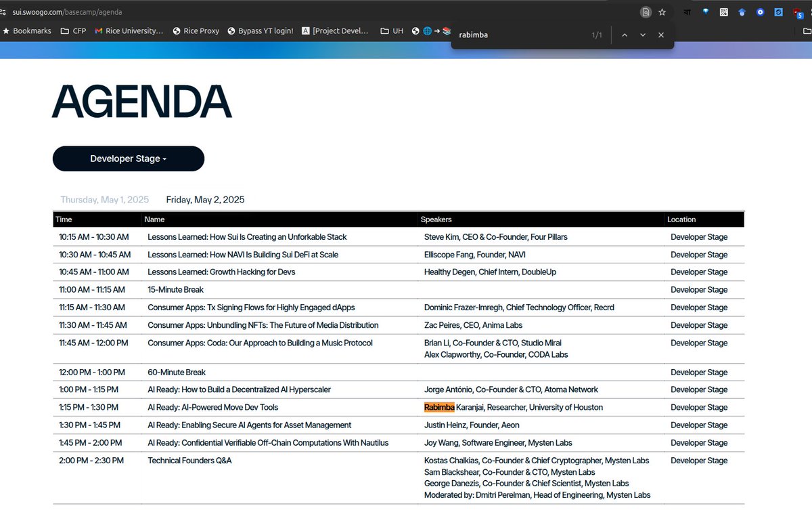Image resolution: width=812 pixels, height=510 pixels.
Task: Open the globe-to-books emoji bookmark
Action: coord(431,31)
